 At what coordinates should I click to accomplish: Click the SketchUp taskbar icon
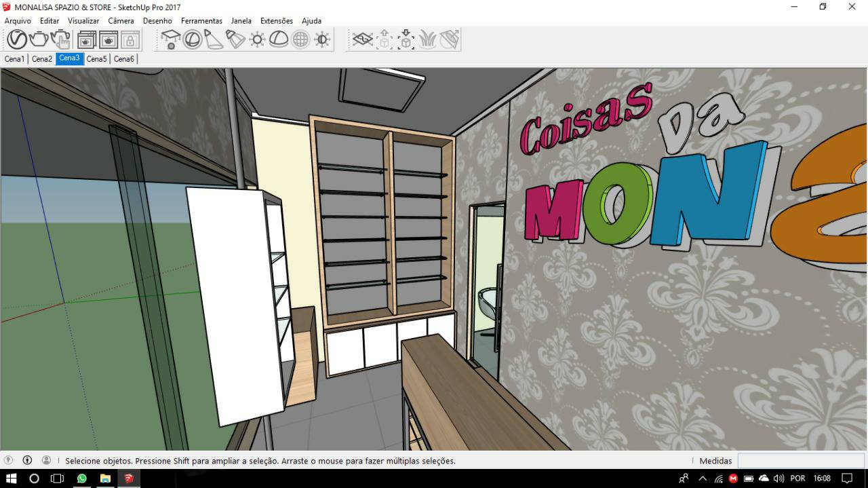point(128,478)
